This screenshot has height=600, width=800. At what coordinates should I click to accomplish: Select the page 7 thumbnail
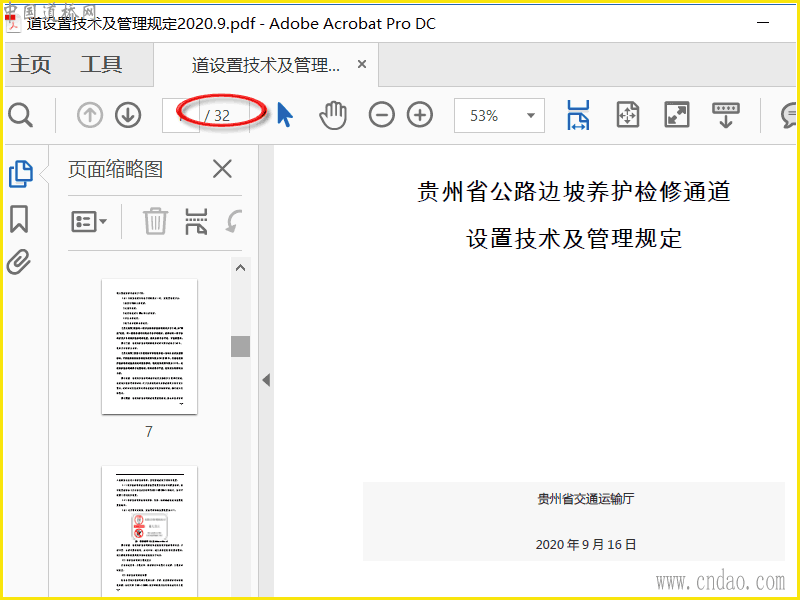click(x=149, y=346)
